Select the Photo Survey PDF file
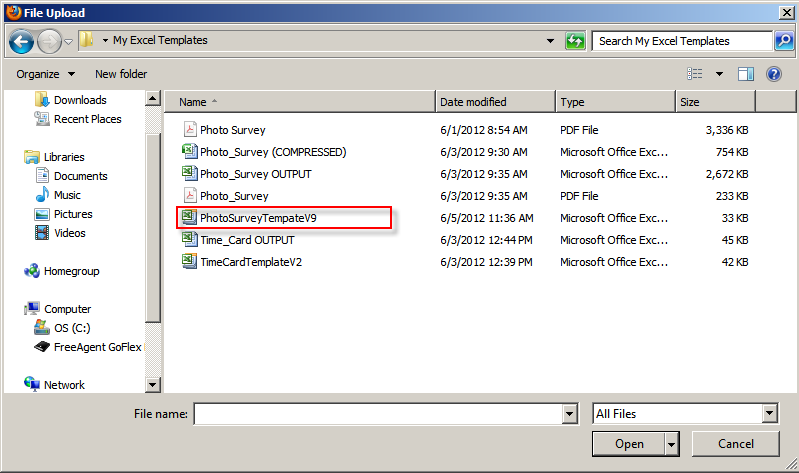The height and width of the screenshot is (473, 799). (x=232, y=130)
